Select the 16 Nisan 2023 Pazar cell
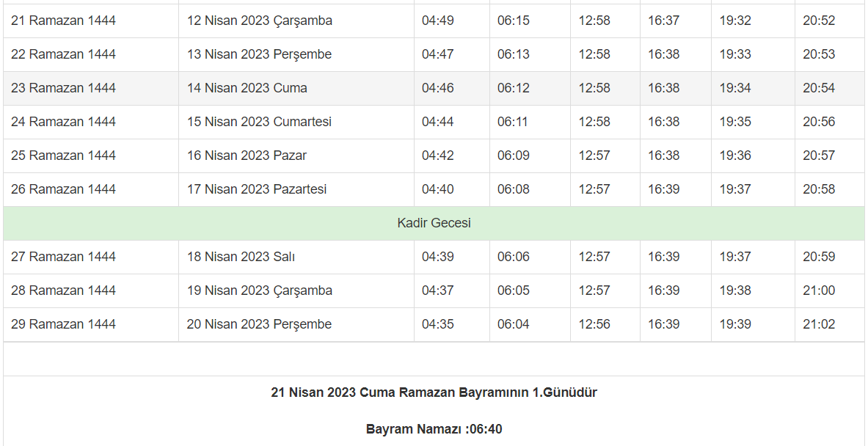Viewport: 868px width, 446px height. click(247, 156)
